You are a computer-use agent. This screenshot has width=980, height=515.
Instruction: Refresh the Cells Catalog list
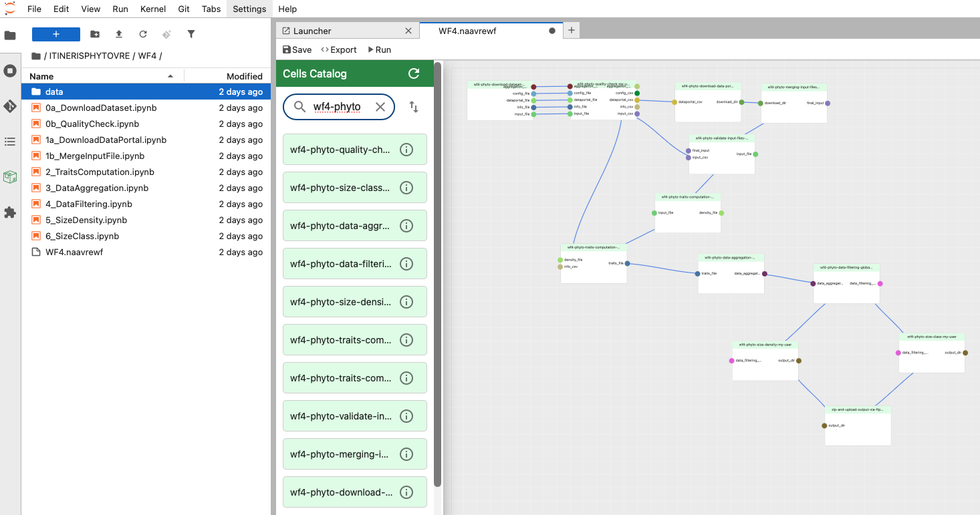(x=414, y=73)
